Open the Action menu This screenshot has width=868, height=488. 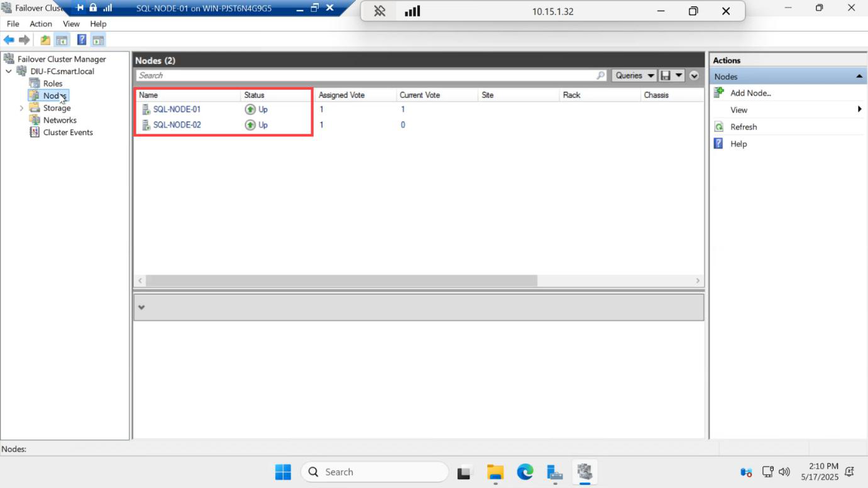pyautogui.click(x=41, y=24)
